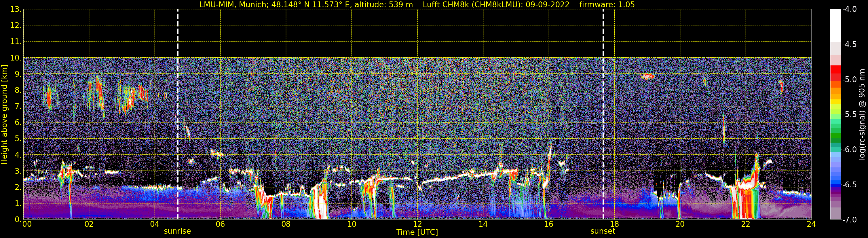868x238 pixels.
Task: Click the colorbar tick label '-4.0'
Action: pos(850,10)
